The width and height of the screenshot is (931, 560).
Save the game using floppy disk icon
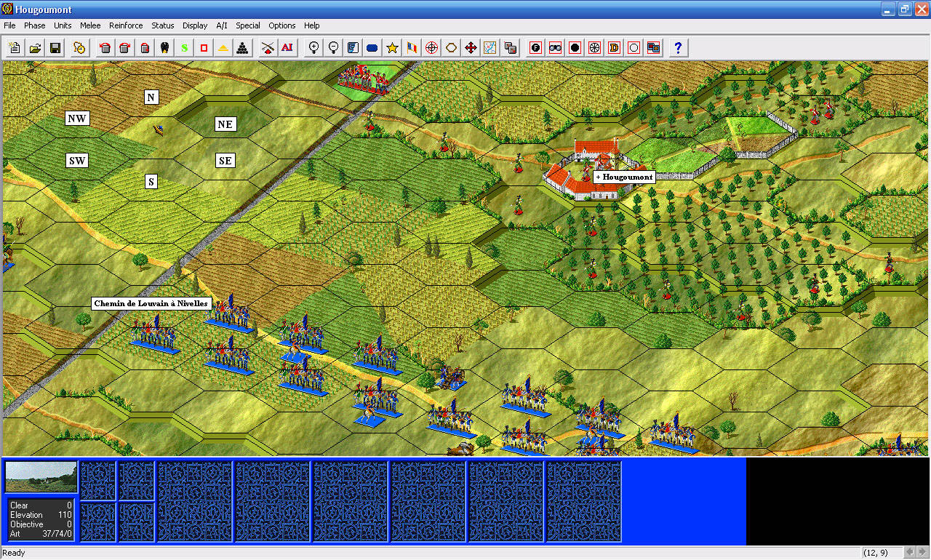click(x=55, y=48)
